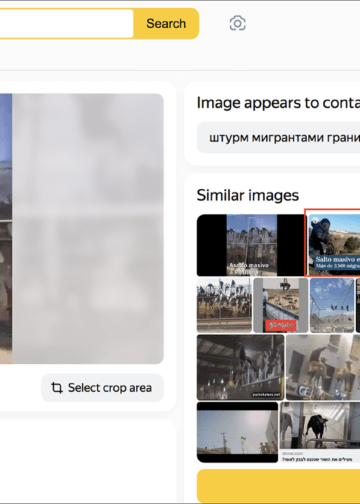The height and width of the screenshot is (504, 360).
Task: Select the Russian tag chip under Image appears to contain
Action: pos(278,137)
